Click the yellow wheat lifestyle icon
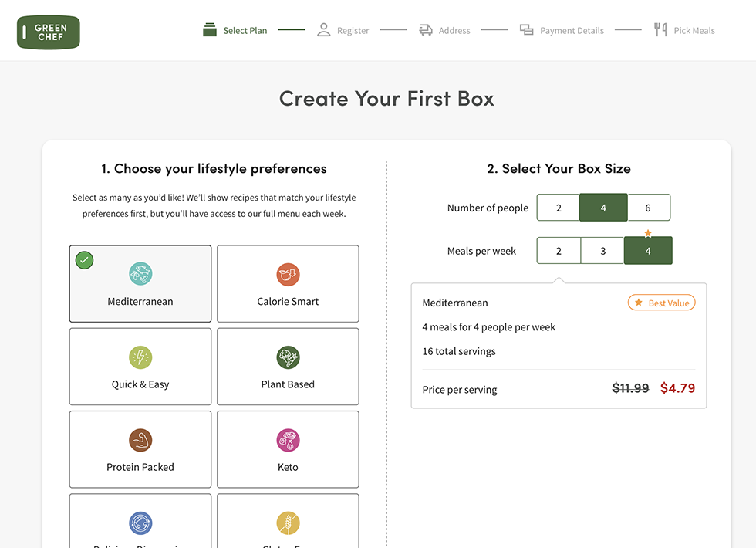 point(288,523)
